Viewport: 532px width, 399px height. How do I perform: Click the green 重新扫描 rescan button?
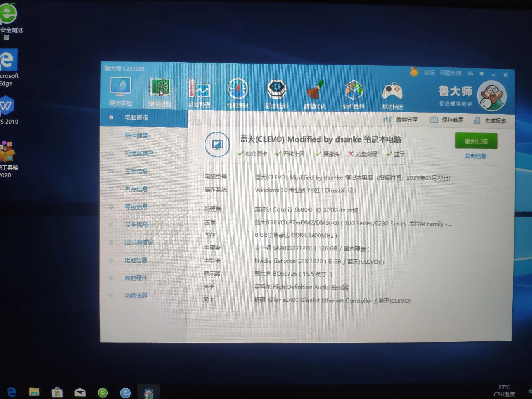[476, 141]
